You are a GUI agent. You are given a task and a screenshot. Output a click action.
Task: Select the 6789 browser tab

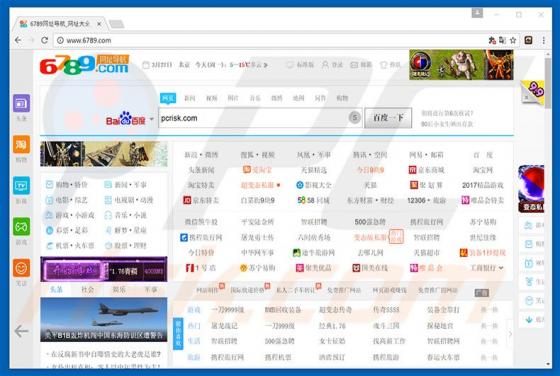(x=61, y=24)
